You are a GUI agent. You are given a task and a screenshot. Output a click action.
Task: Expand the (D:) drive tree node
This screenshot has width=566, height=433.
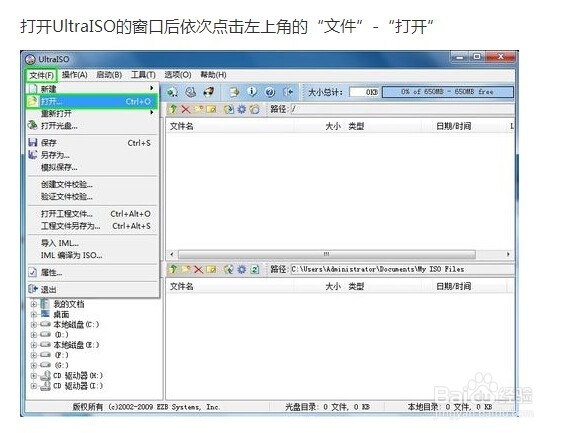tap(34, 334)
